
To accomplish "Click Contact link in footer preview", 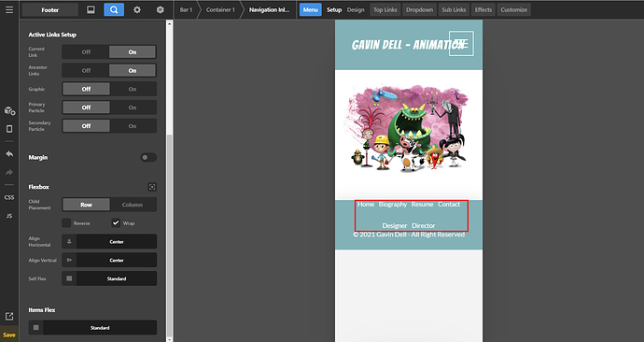I will [x=449, y=205].
